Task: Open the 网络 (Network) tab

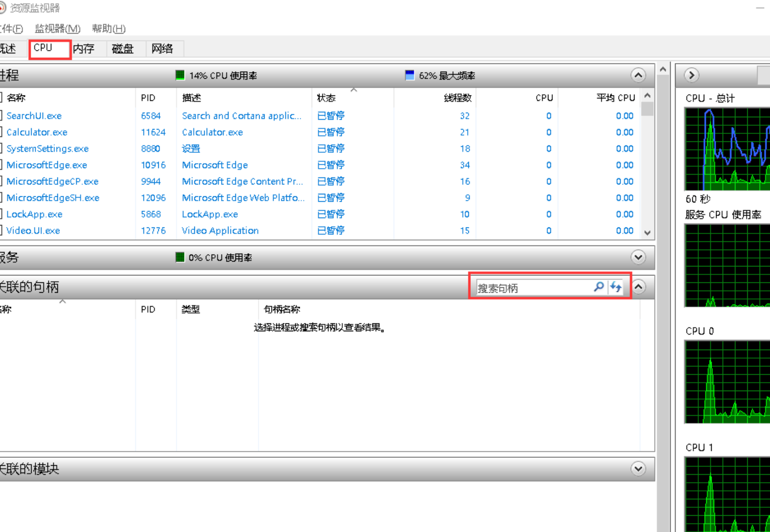Action: pyautogui.click(x=162, y=48)
